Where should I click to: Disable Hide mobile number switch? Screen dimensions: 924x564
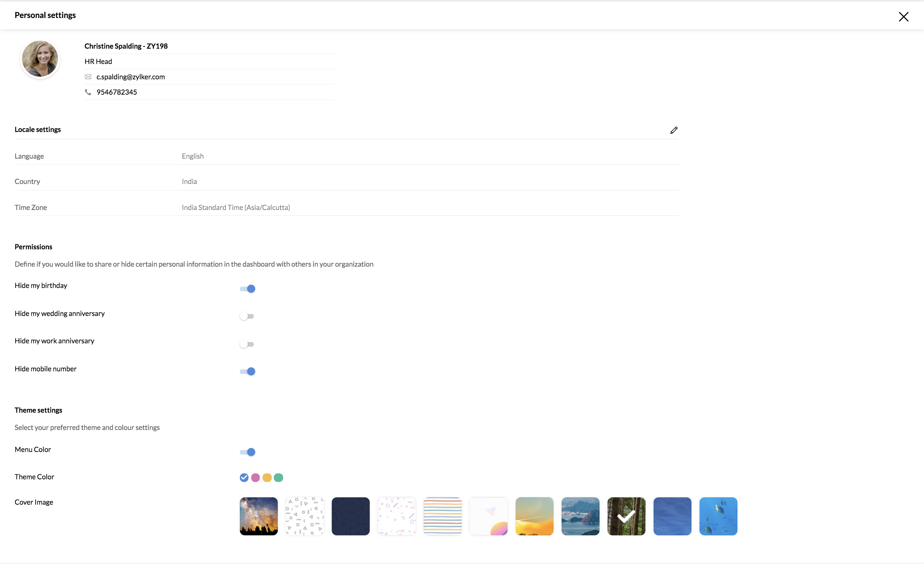(247, 371)
